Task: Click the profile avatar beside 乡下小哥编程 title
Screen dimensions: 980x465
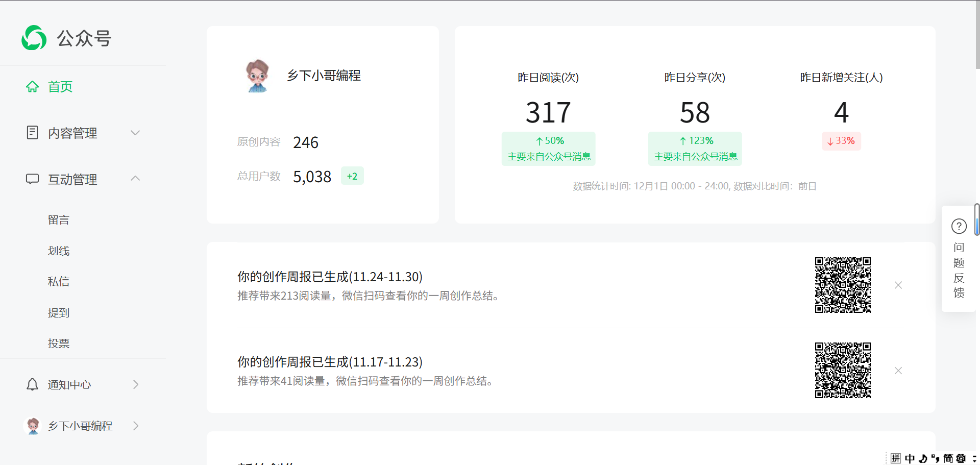Action: point(257,76)
